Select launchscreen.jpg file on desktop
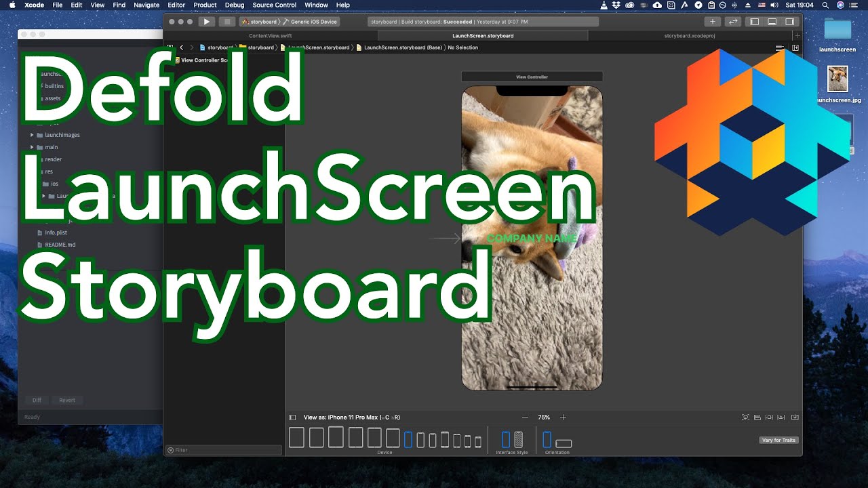The image size is (868, 488). pyautogui.click(x=837, y=85)
